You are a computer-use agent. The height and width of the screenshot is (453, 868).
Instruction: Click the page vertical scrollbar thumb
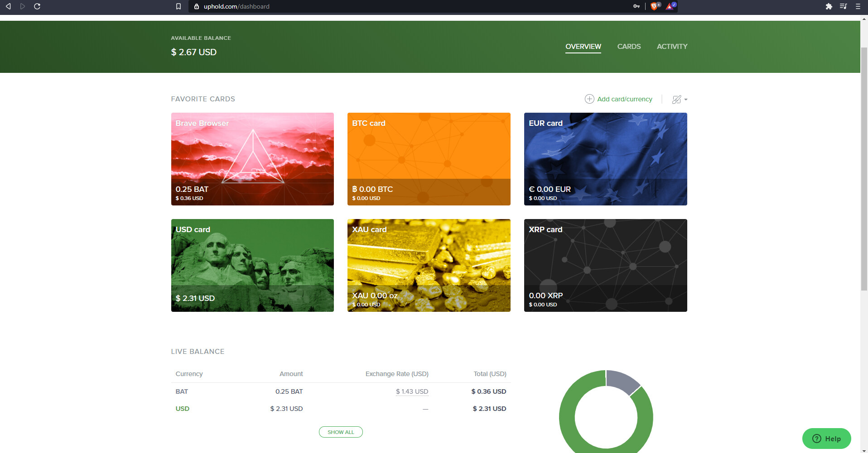tap(864, 168)
